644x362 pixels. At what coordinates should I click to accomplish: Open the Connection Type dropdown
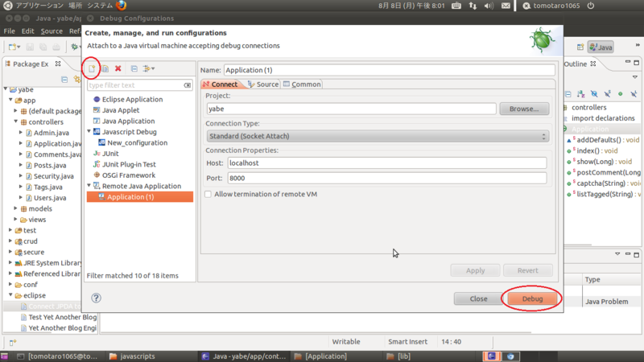point(378,136)
